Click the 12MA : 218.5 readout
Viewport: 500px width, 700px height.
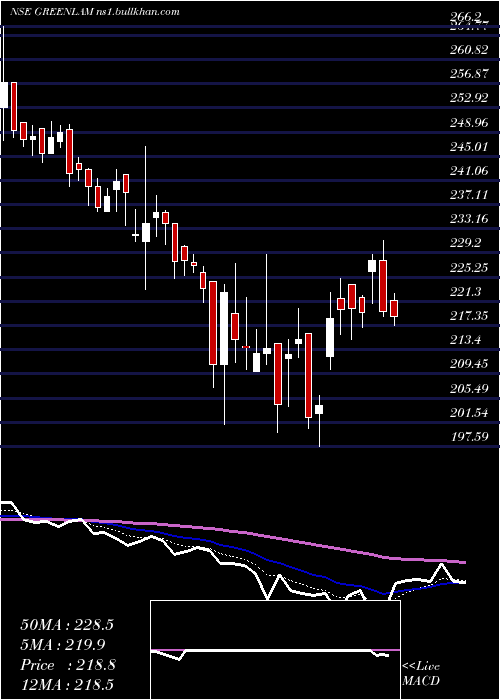[x=67, y=684]
